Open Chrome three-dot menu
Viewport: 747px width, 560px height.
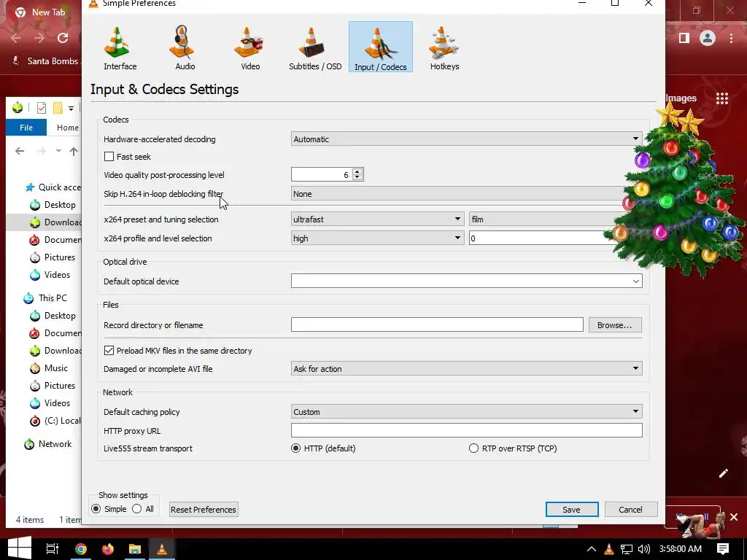[731, 38]
